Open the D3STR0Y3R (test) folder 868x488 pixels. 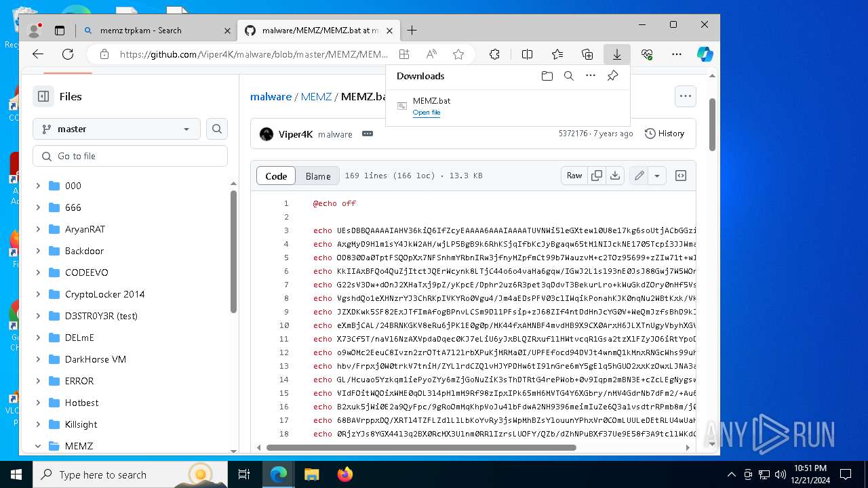[101, 316]
